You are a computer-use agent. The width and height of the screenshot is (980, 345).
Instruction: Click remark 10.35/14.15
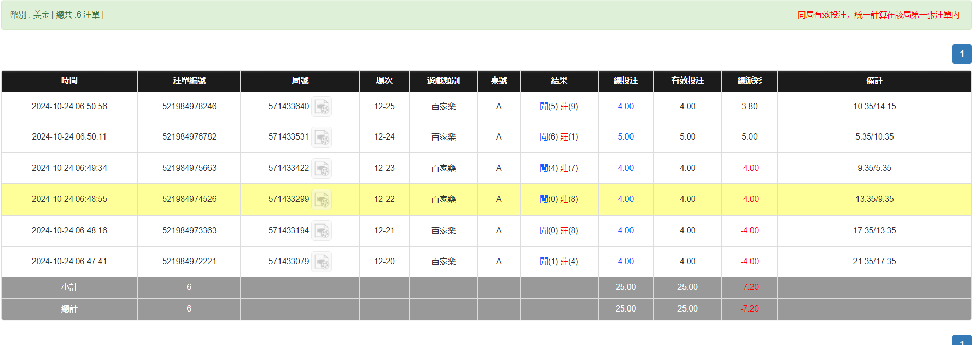tap(874, 107)
